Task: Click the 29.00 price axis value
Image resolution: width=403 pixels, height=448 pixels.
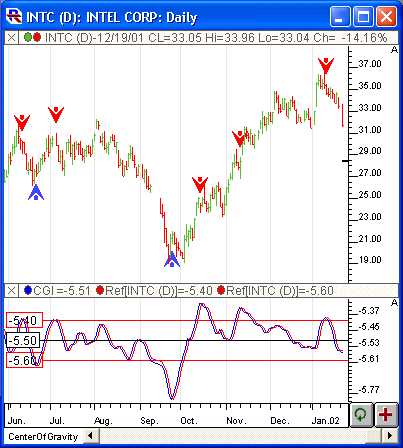Action: pos(370,151)
